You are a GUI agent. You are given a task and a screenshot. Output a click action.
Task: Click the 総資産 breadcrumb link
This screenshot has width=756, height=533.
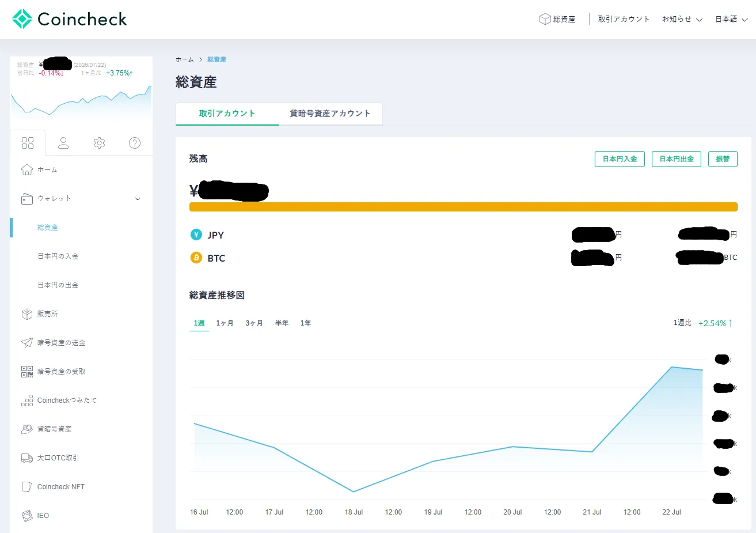[216, 59]
